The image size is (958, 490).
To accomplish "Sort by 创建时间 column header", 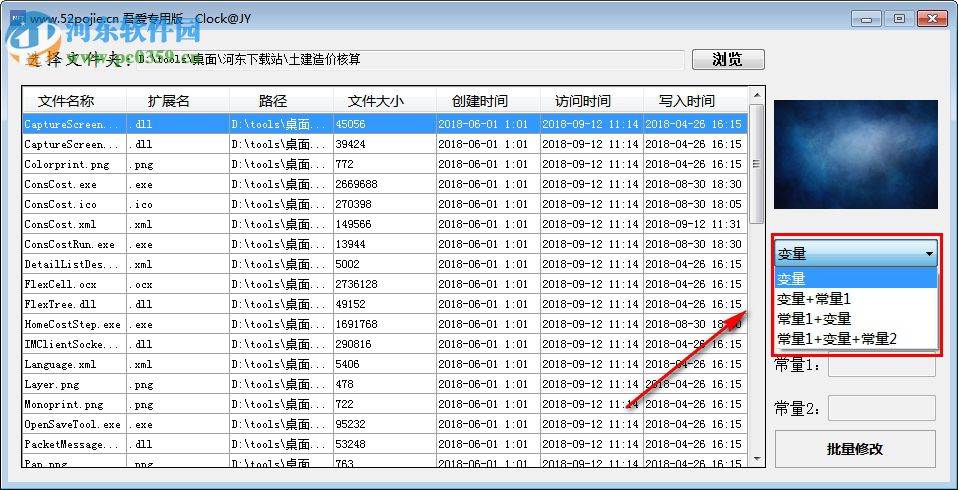I will click(x=488, y=101).
